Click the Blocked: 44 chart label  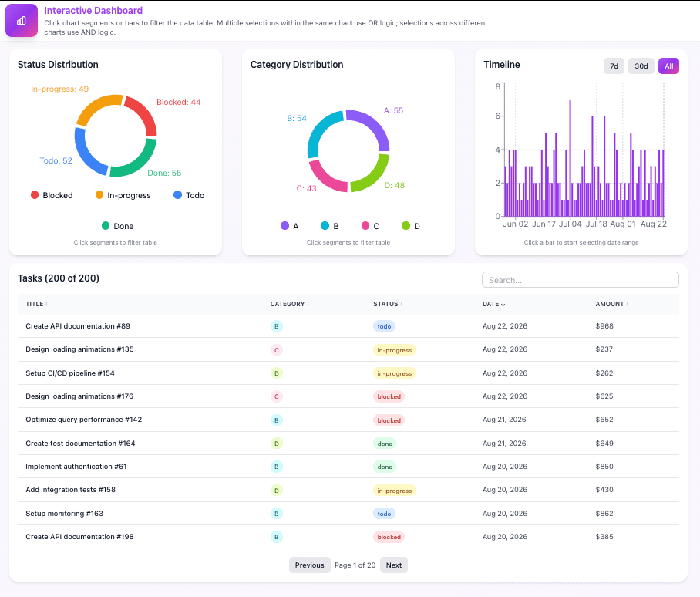coord(179,102)
